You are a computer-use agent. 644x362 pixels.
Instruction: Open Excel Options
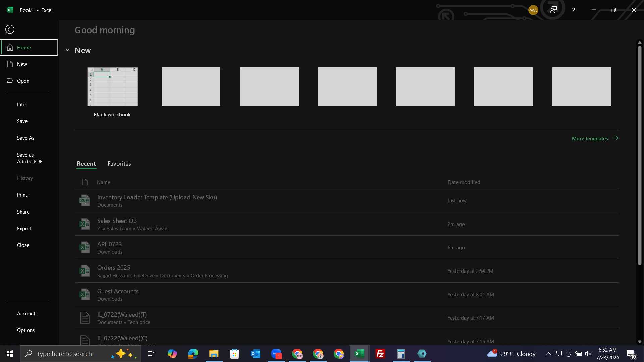click(x=29, y=330)
